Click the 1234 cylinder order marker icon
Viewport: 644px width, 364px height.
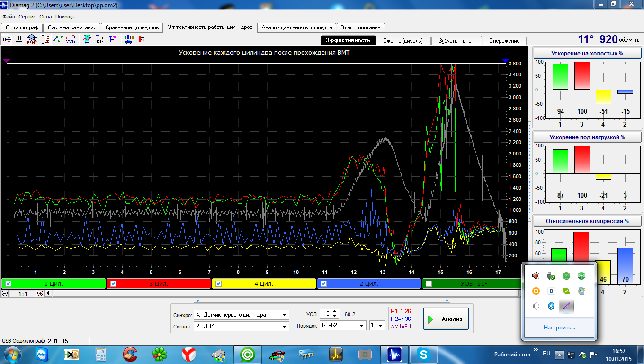[100, 39]
